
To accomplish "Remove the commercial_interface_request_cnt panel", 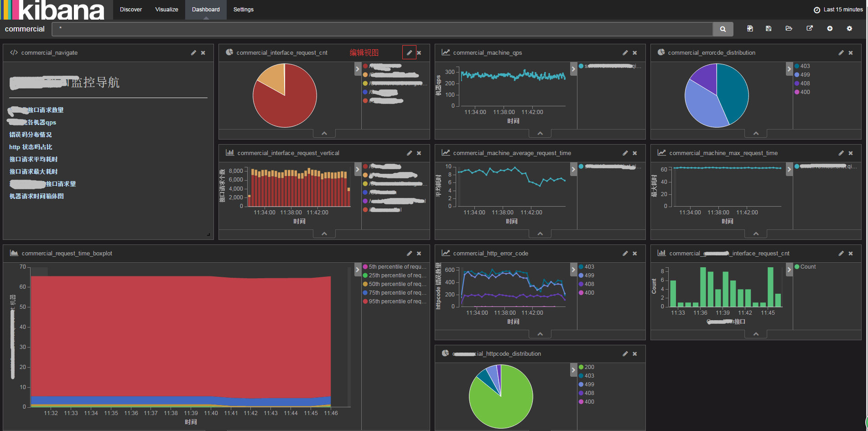I will coord(419,53).
